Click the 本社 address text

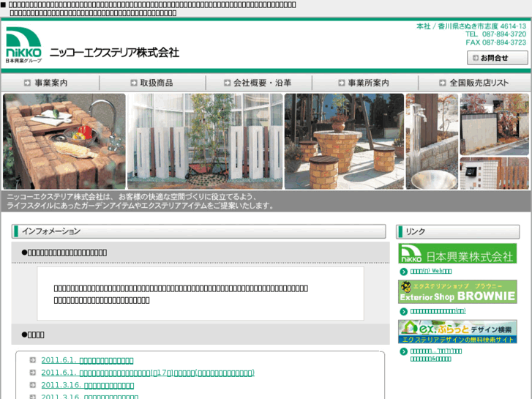click(x=471, y=26)
